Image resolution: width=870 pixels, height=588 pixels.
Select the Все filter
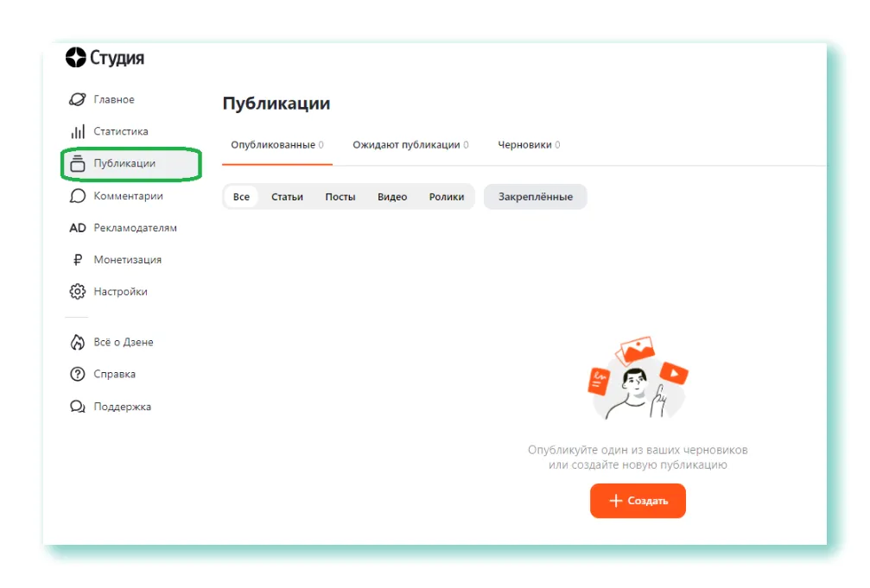pos(241,197)
